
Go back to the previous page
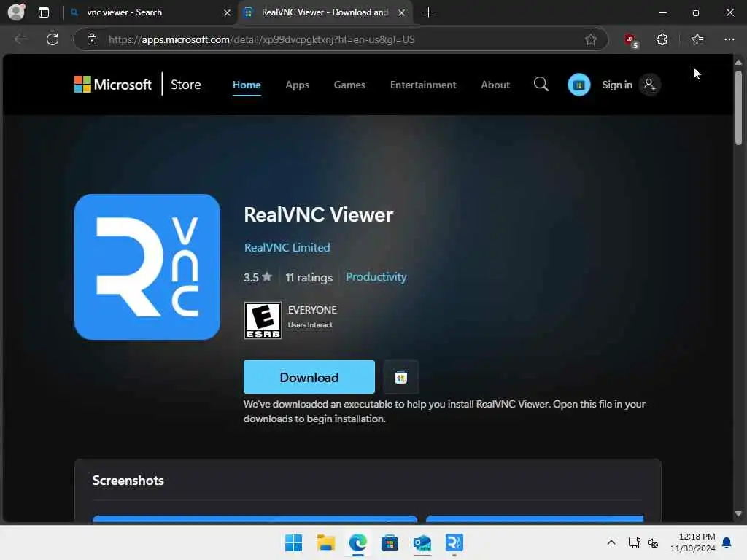click(x=20, y=39)
